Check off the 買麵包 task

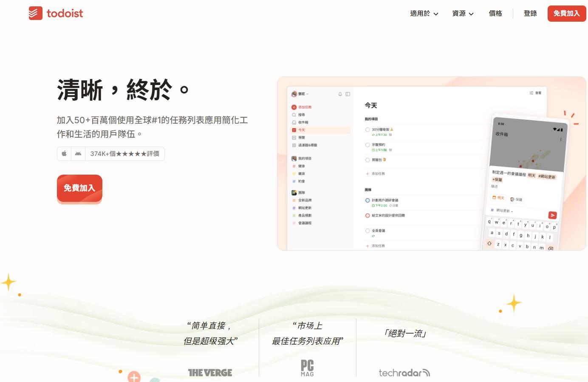click(367, 160)
